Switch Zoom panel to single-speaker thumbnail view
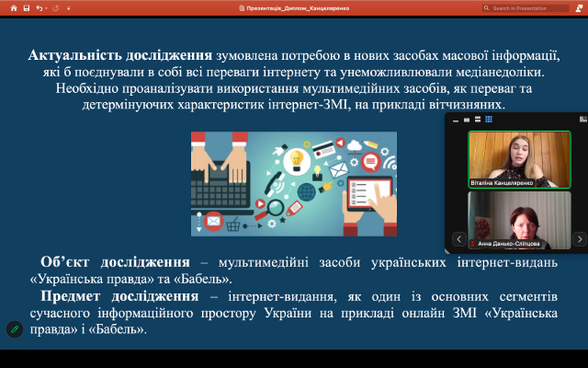This screenshot has height=368, width=588. [467, 120]
